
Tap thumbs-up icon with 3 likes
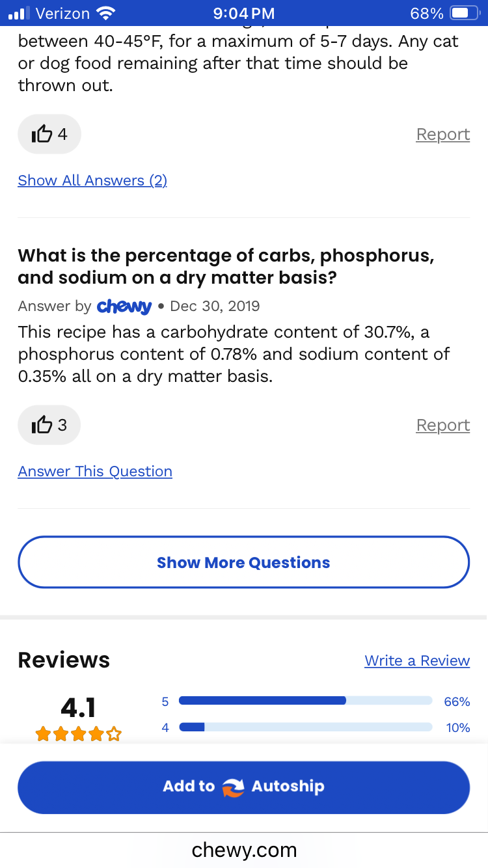tap(42, 425)
